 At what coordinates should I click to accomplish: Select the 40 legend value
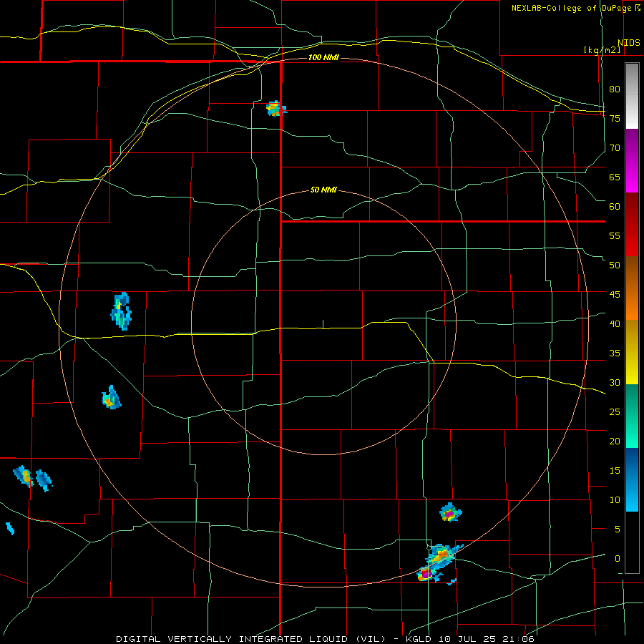pos(615,323)
